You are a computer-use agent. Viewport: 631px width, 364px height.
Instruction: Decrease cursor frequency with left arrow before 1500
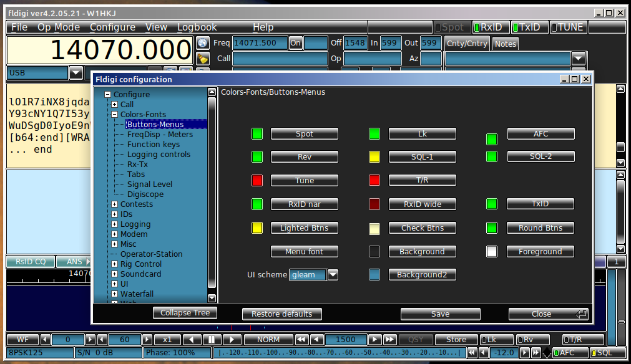pos(316,340)
